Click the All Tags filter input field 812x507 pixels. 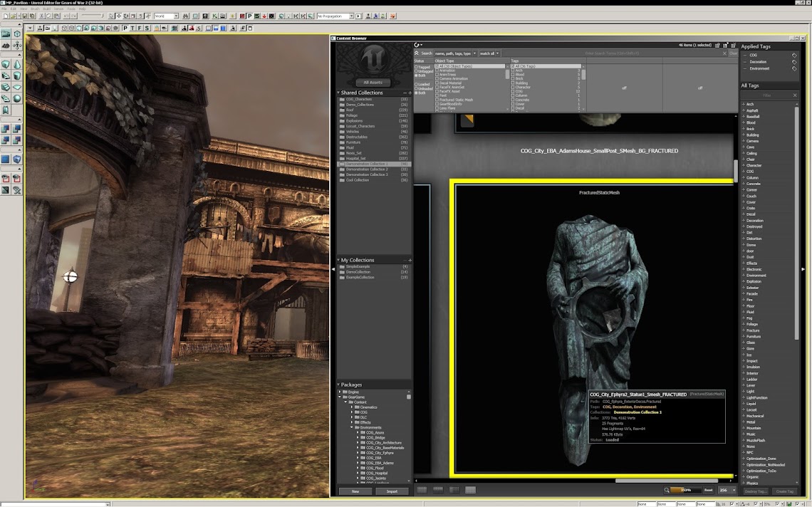[x=767, y=95]
